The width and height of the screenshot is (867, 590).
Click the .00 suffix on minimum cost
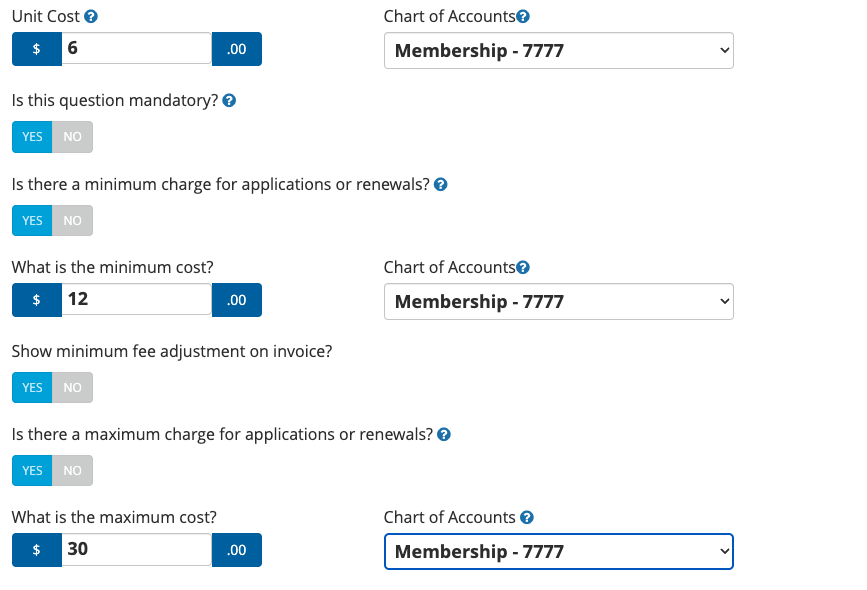tap(237, 300)
